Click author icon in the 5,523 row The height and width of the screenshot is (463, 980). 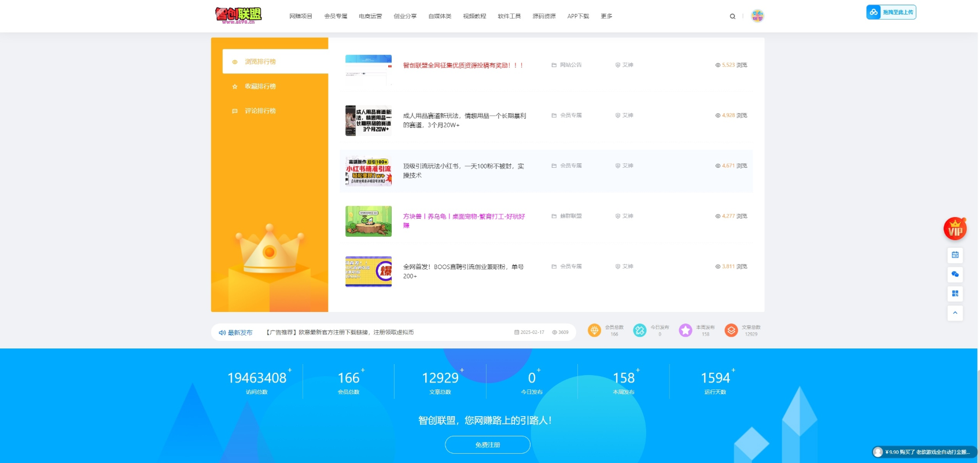click(618, 65)
